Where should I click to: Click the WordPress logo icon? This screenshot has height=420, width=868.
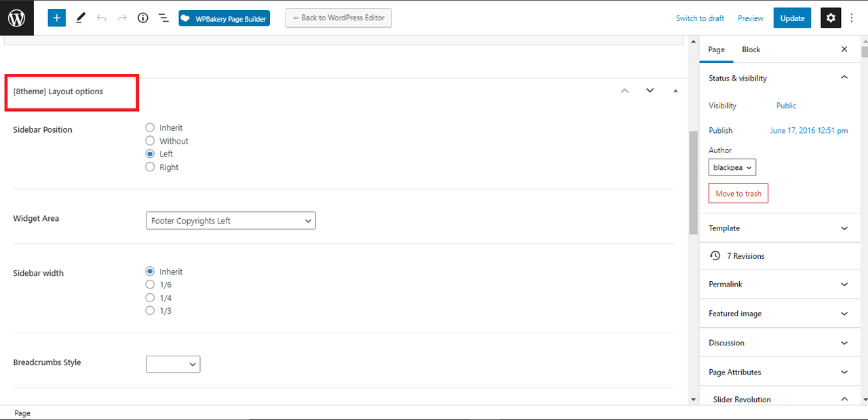click(17, 18)
